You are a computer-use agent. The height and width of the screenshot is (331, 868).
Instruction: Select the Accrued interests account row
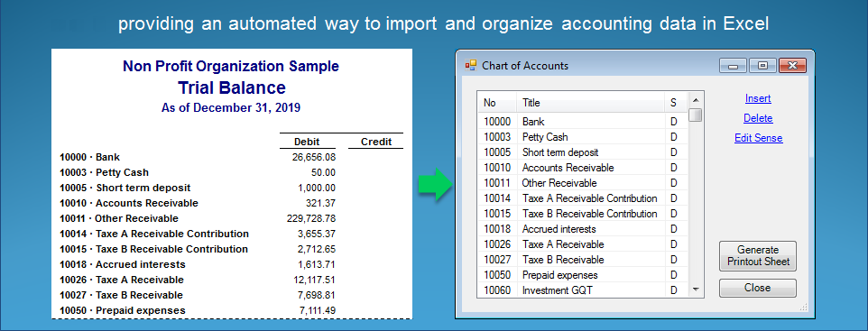583,228
